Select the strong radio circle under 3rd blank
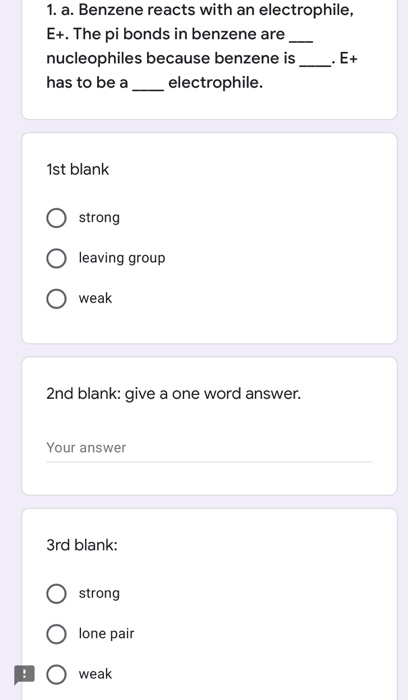The height and width of the screenshot is (700, 408). [x=56, y=594]
